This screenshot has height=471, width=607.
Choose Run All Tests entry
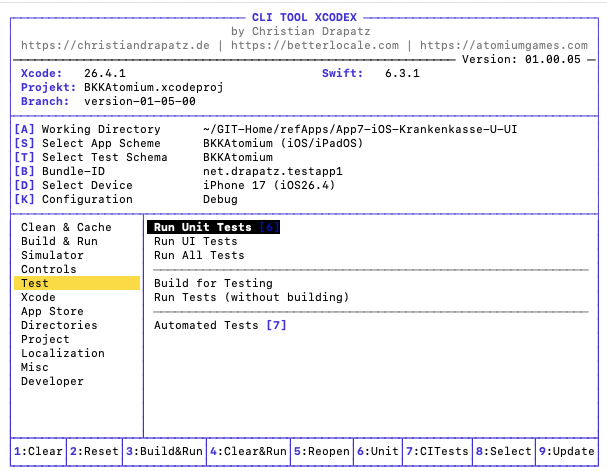click(x=199, y=255)
